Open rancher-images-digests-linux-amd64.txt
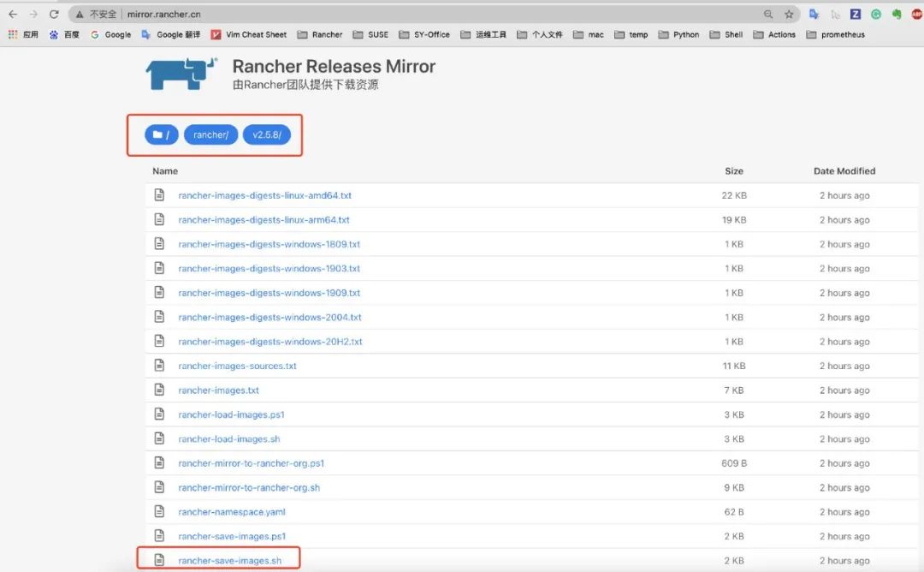 click(264, 195)
